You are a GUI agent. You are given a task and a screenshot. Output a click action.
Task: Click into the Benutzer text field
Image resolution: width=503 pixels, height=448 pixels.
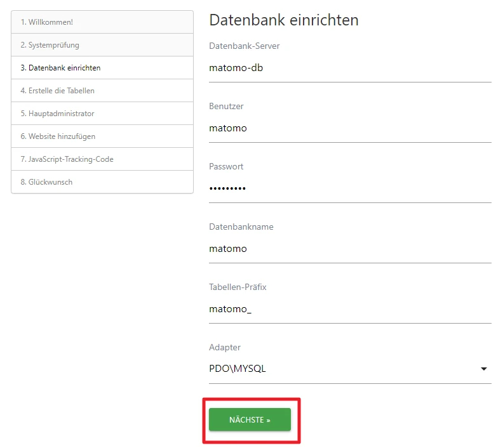[349, 128]
